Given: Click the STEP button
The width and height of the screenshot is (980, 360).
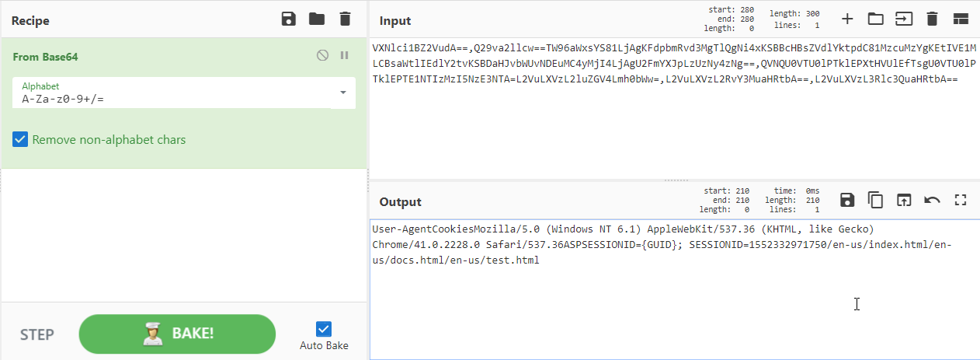Looking at the screenshot, I should coord(37,335).
